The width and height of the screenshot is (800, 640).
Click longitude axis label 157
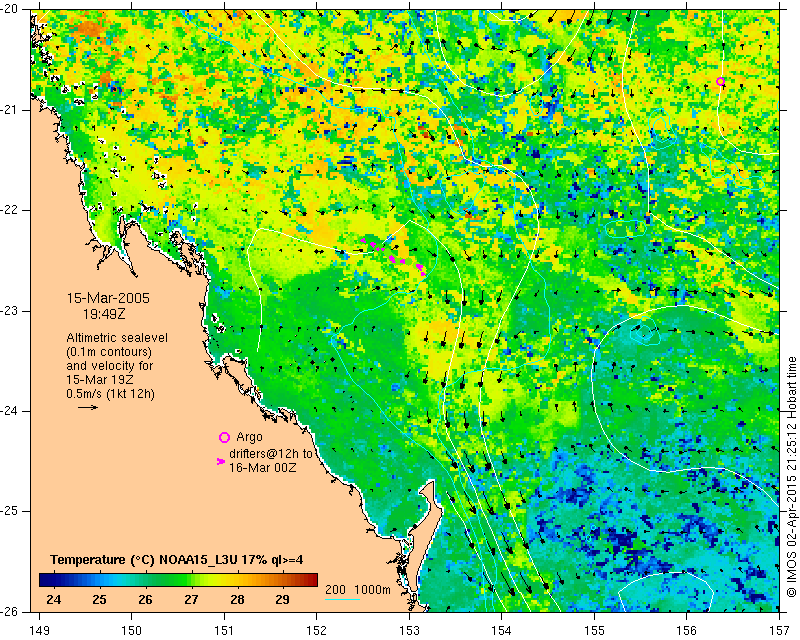[x=780, y=631]
